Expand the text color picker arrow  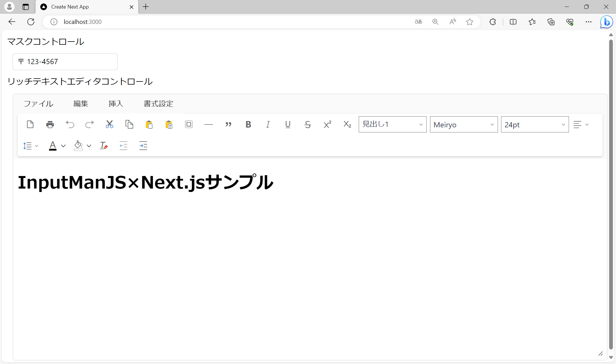[63, 146]
